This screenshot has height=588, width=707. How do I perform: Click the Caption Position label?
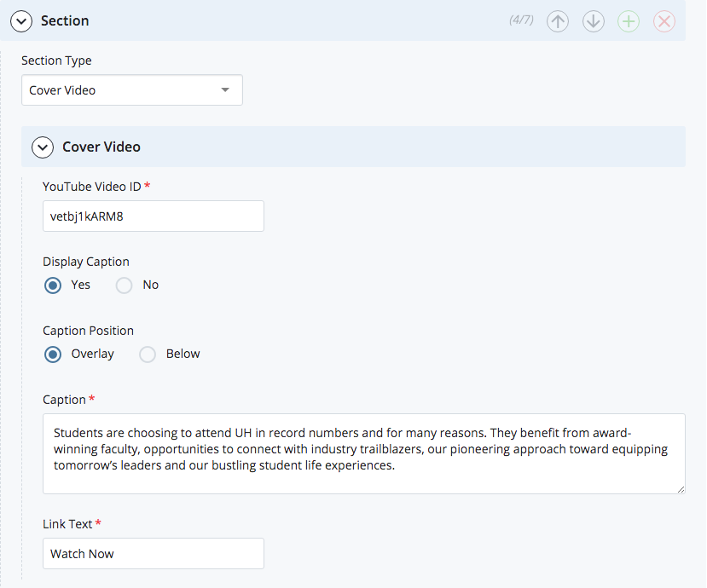click(x=89, y=331)
